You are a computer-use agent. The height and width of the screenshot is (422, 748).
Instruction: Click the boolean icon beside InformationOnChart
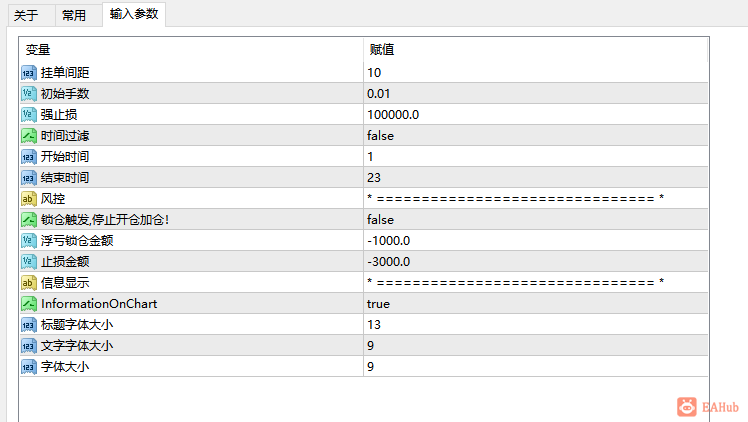pos(29,304)
